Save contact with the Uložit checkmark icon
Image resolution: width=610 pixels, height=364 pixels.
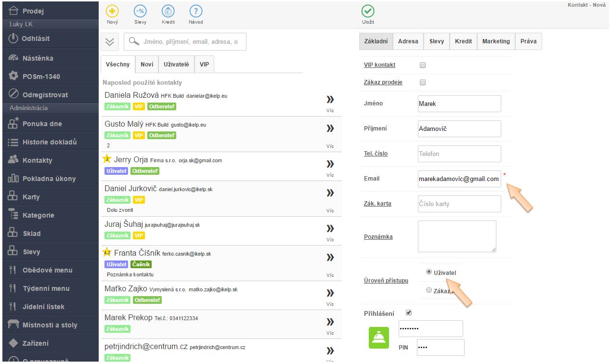(368, 12)
